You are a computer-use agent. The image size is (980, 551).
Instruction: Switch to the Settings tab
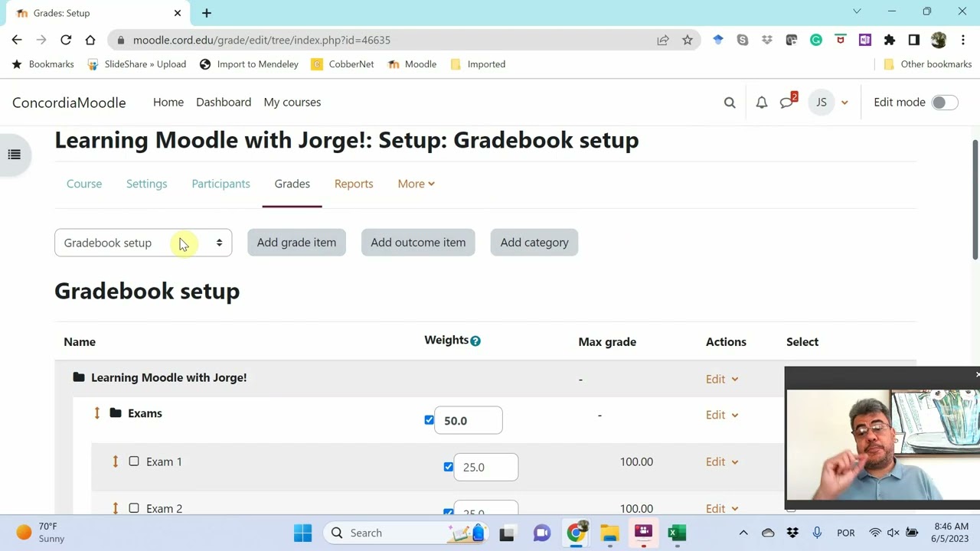coord(146,184)
